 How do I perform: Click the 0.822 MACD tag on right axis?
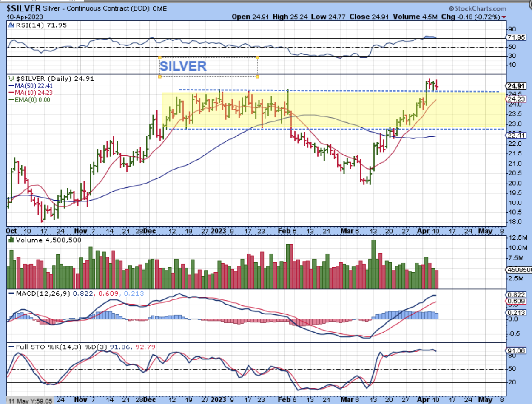point(515,295)
